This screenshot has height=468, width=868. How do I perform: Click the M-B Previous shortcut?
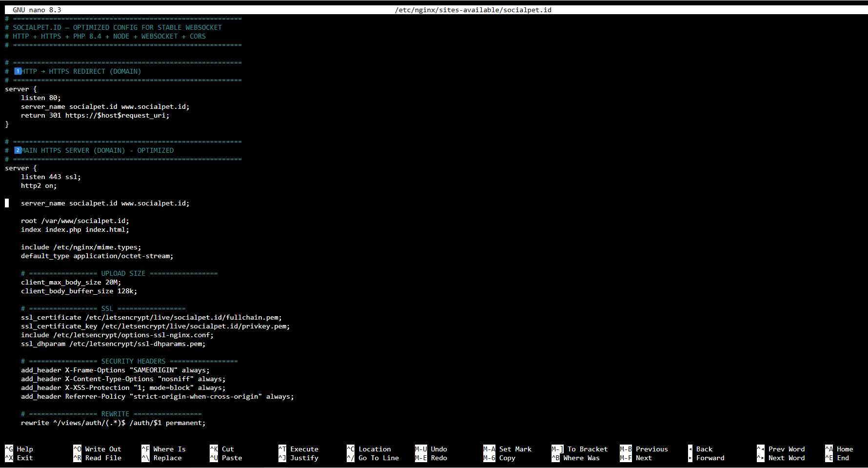pos(644,449)
